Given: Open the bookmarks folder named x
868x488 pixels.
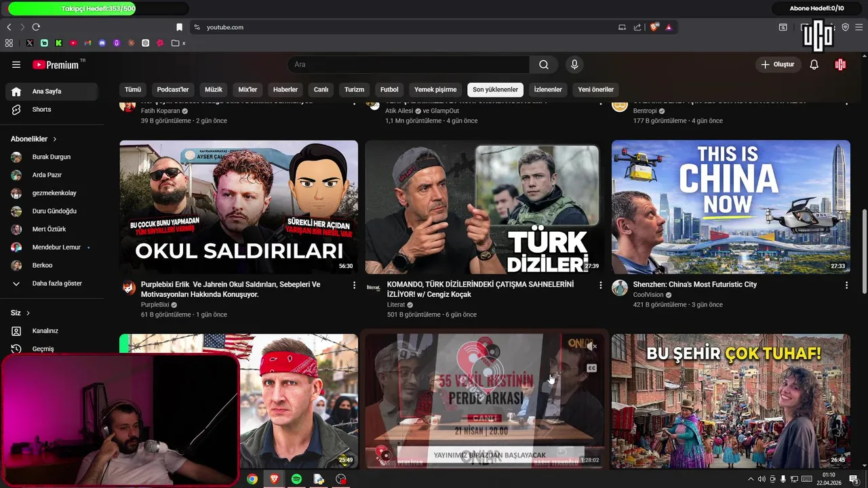Looking at the screenshot, I should pos(179,43).
